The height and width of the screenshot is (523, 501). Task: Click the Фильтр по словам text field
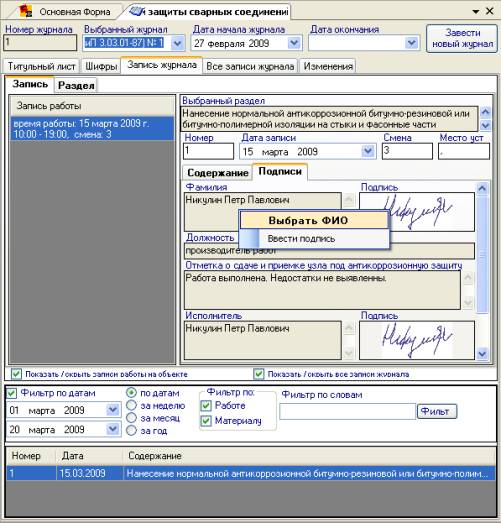pos(348,412)
